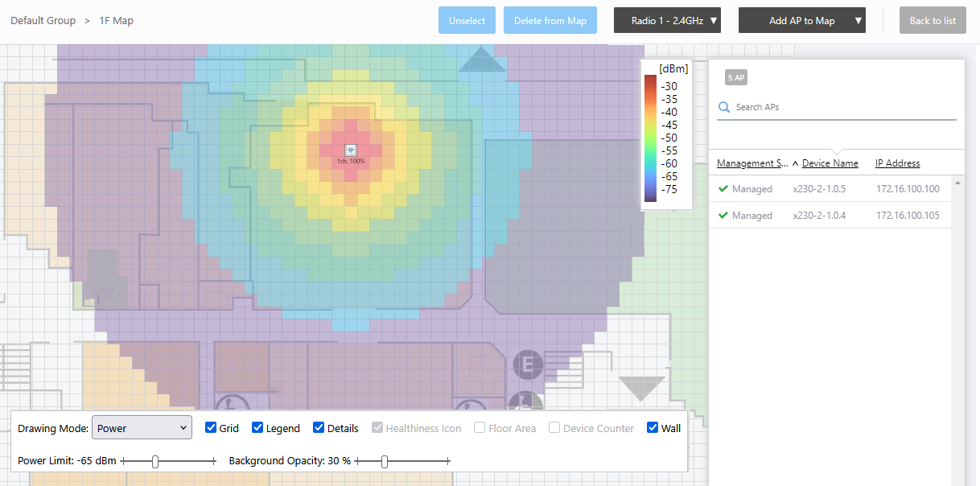The width and height of the screenshot is (980, 486).
Task: Uncheck the Legend checkbox
Action: pos(257,428)
